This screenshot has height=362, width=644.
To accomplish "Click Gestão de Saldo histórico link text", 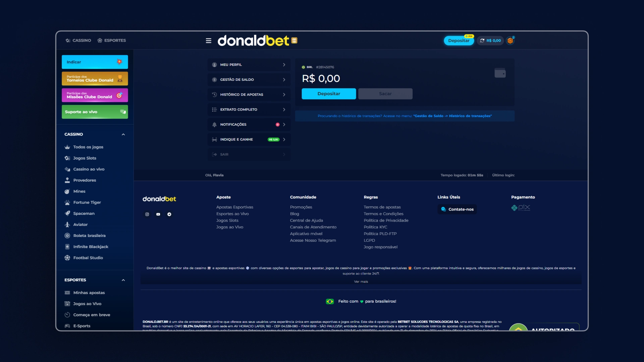I will tap(452, 116).
